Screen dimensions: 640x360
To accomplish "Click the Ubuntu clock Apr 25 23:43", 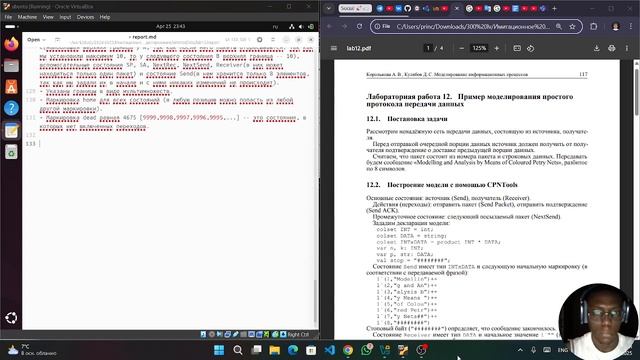I will pos(171,26).
